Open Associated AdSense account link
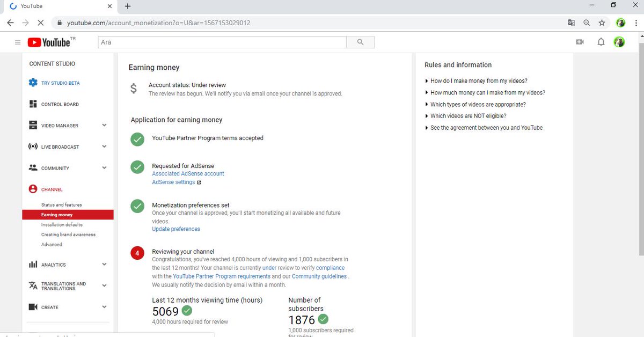Screen dimensions: 644x337 188,174
